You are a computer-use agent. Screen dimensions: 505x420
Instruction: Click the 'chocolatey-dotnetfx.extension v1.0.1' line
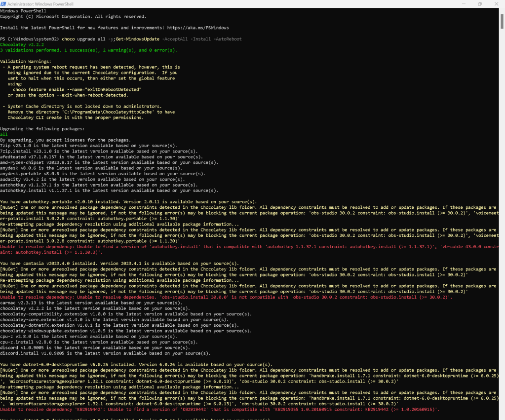point(119,325)
